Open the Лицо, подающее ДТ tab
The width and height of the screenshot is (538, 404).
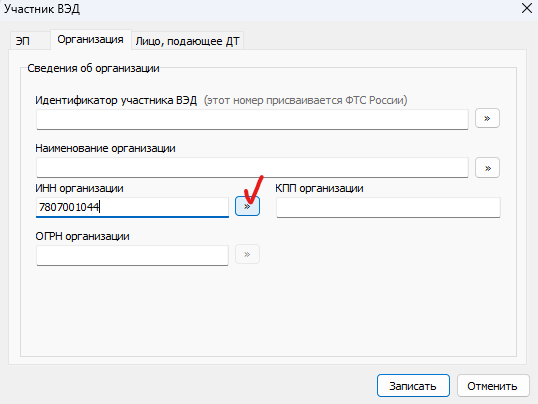click(x=187, y=41)
